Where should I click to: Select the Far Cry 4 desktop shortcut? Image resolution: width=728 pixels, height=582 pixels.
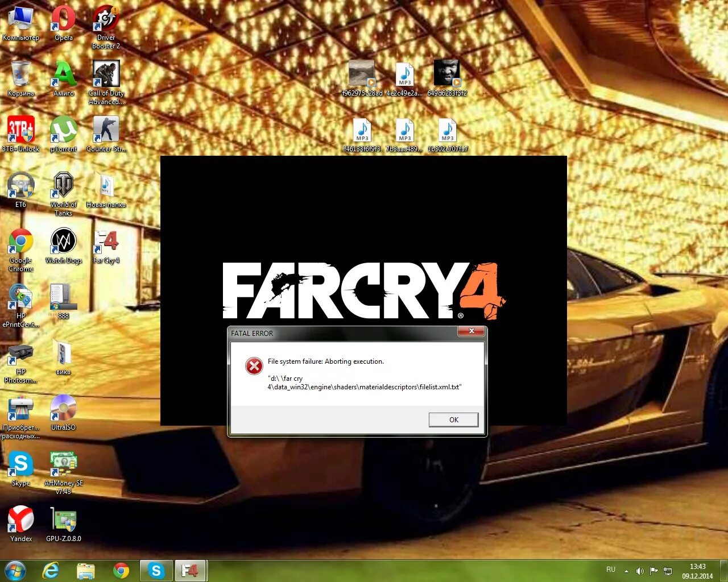[106, 246]
